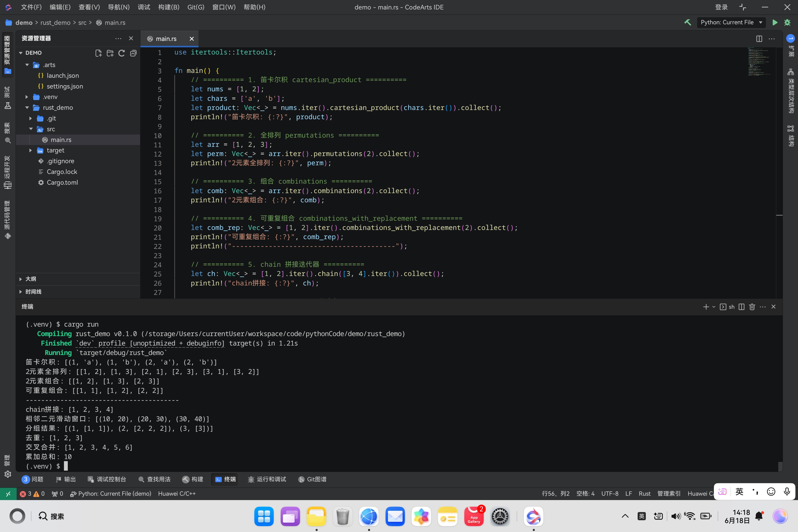Switch to the 问题 problems tab

[x=33, y=479]
